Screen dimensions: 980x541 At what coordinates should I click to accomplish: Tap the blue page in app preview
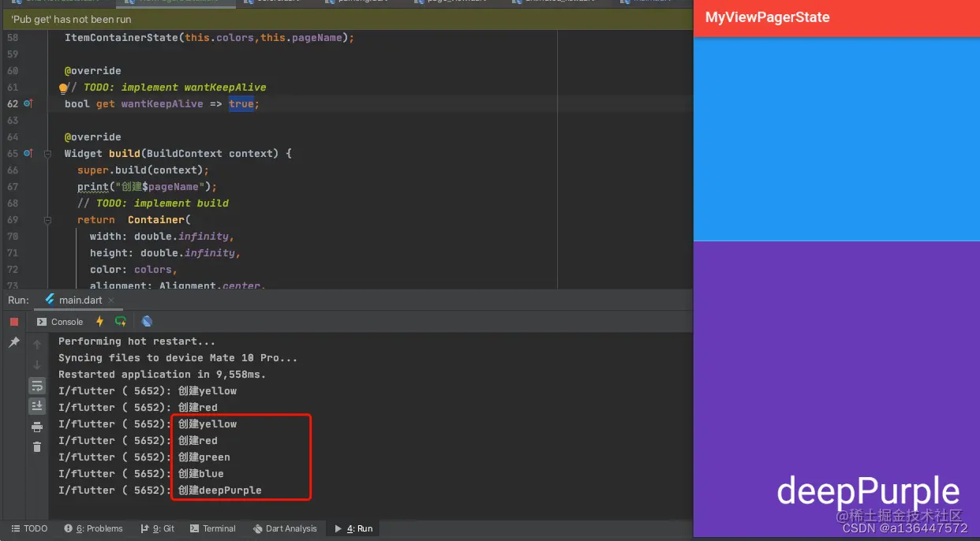point(836,139)
